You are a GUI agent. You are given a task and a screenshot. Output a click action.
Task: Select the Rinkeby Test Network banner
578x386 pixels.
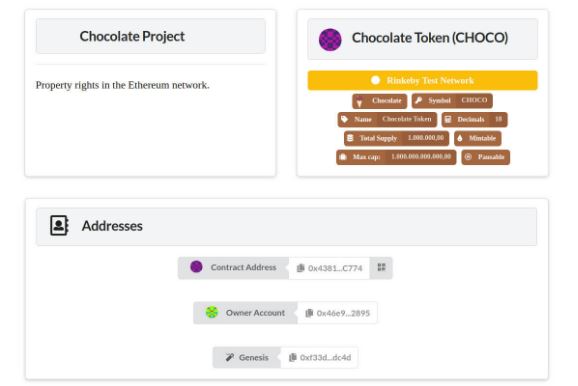pyautogui.click(x=422, y=80)
